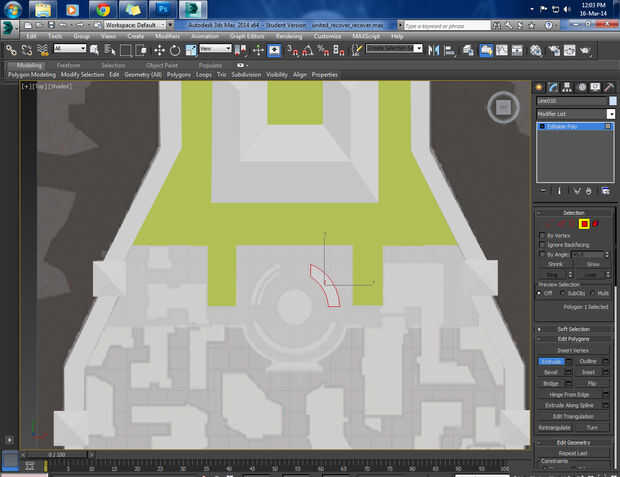This screenshot has width=620, height=477.
Task: Enable the Ignore Backfacing checkbox
Action: (542, 245)
